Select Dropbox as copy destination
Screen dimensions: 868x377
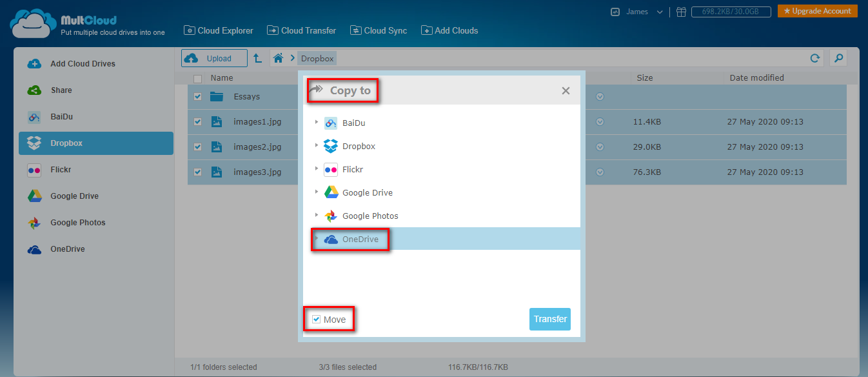tap(350, 146)
